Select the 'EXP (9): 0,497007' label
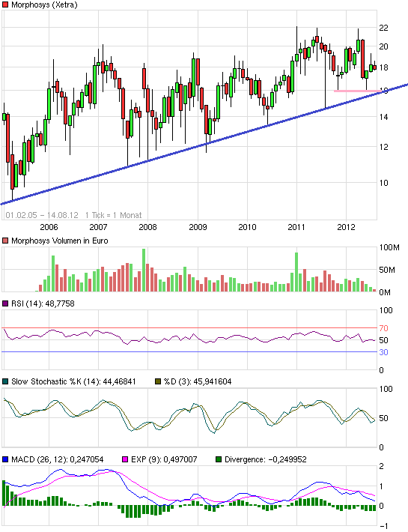Screen dimensions: 408x532 click(164, 459)
